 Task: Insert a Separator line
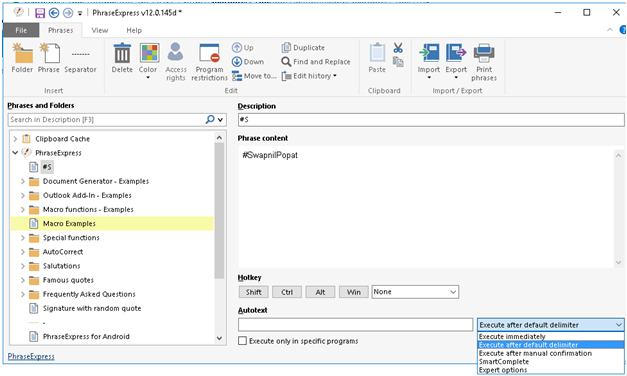pyautogui.click(x=80, y=58)
